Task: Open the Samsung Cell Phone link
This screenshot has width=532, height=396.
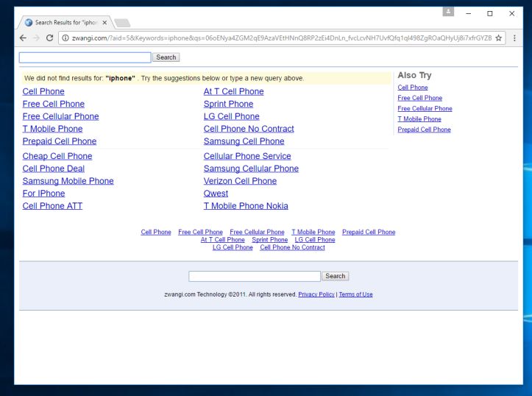Action: click(x=244, y=141)
